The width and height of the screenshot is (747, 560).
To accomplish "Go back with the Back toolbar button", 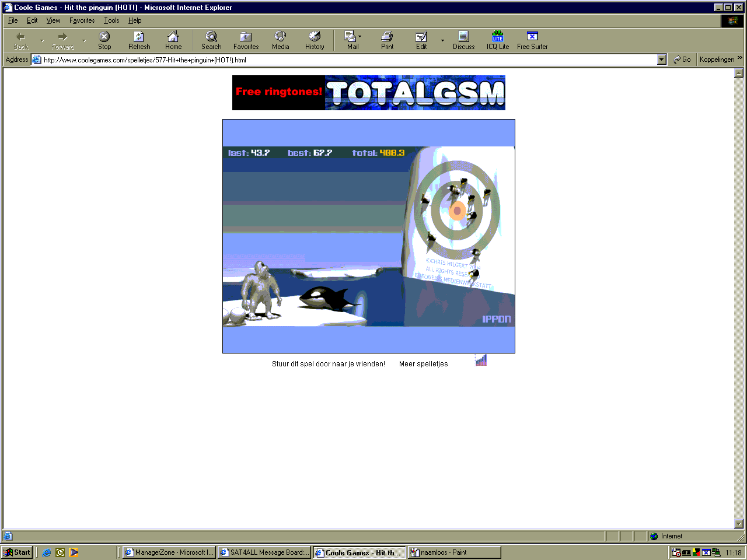I will [21, 40].
